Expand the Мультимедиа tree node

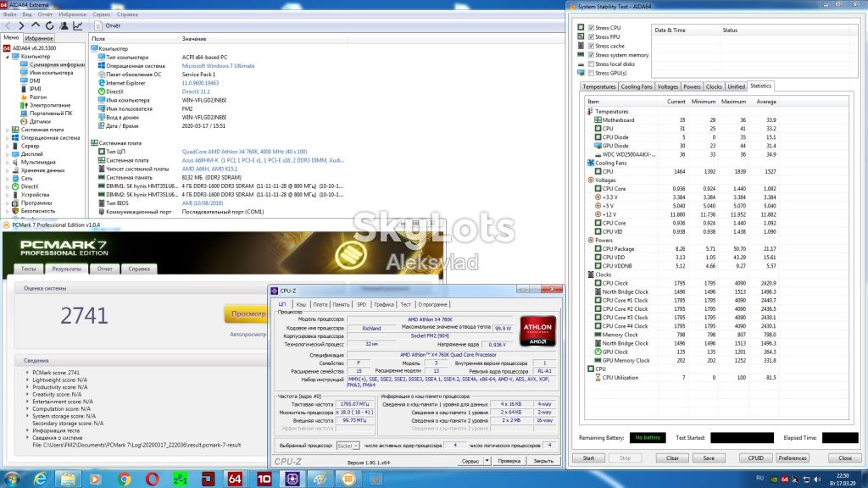[x=7, y=162]
